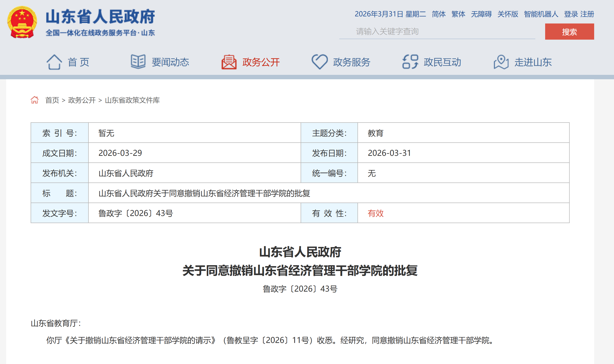This screenshot has height=364, width=614.
Task: Open the 要闻动态 menu item
Action: pyautogui.click(x=170, y=62)
